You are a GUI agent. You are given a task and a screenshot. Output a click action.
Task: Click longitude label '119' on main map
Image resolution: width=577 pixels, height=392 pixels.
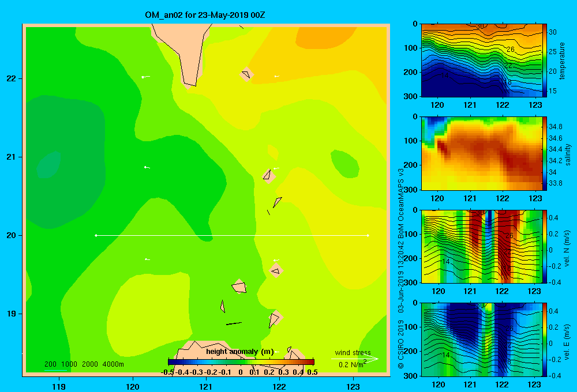pos(59,386)
